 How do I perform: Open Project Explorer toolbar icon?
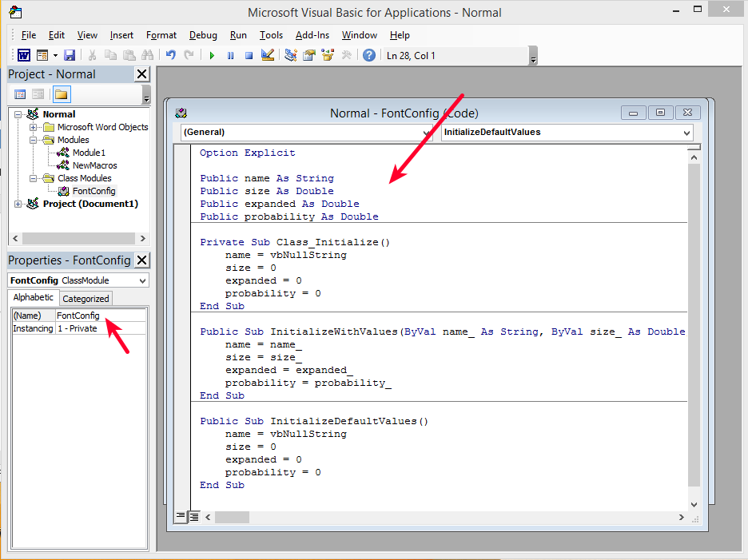[x=291, y=55]
